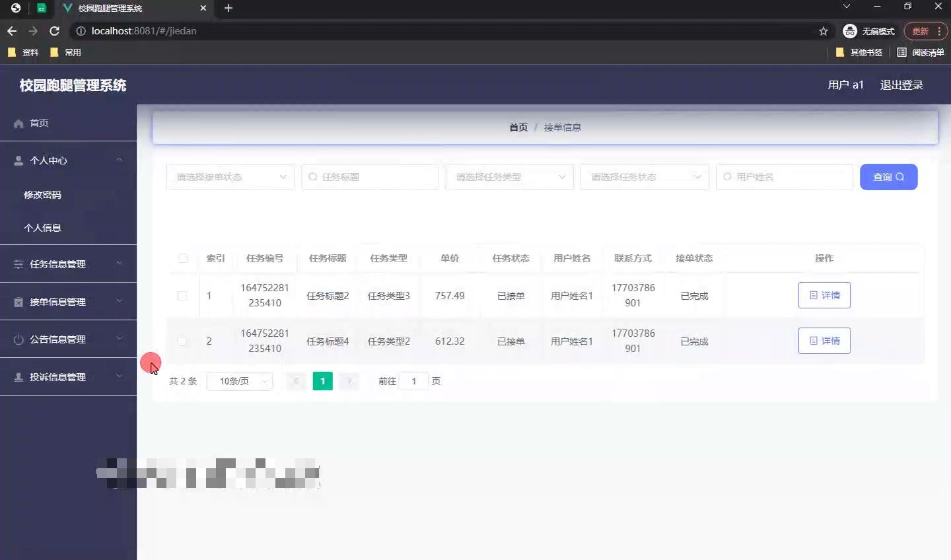Check the checkbox for row 任务标题4
The height and width of the screenshot is (560, 951).
[x=182, y=341]
